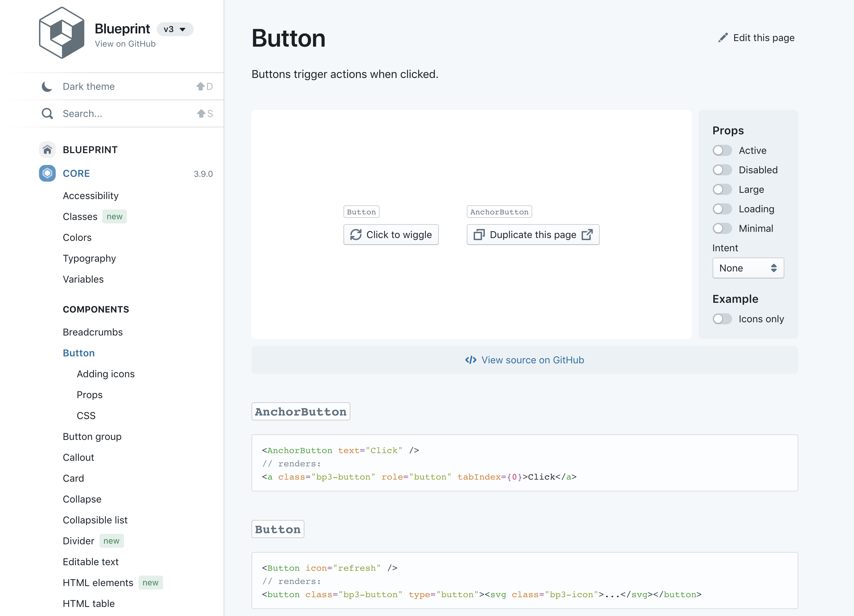Click the Blueprint cube logo
This screenshot has width=854, height=616.
click(x=62, y=33)
